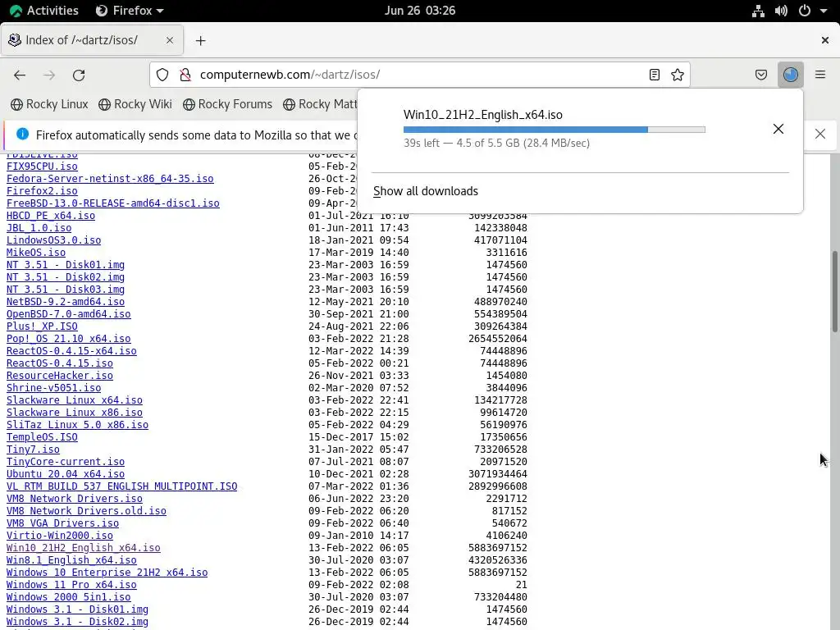
Task: Open the power tray icon
Action: [804, 11]
